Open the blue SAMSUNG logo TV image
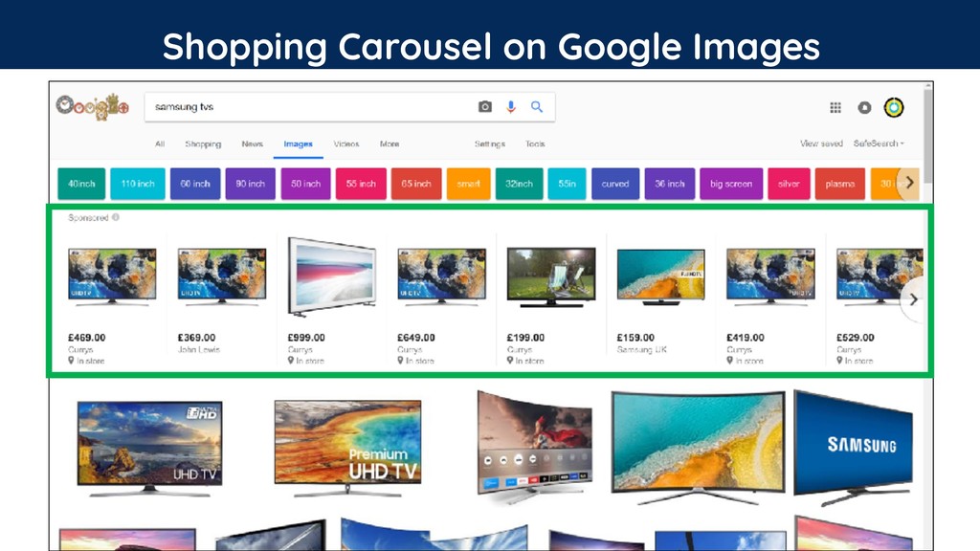The height and width of the screenshot is (551, 980). tap(854, 447)
